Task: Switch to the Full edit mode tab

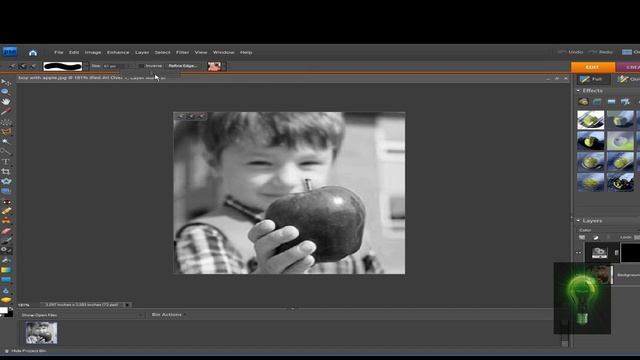Action: pyautogui.click(x=593, y=79)
